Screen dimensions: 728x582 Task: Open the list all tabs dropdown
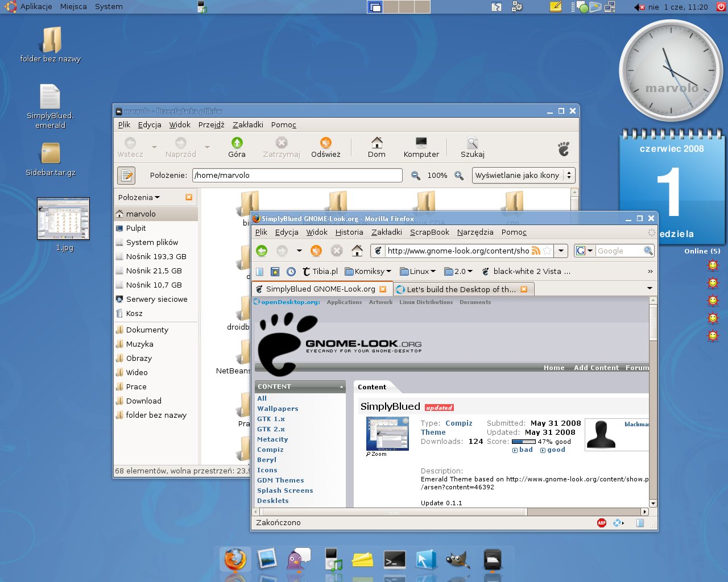click(650, 289)
